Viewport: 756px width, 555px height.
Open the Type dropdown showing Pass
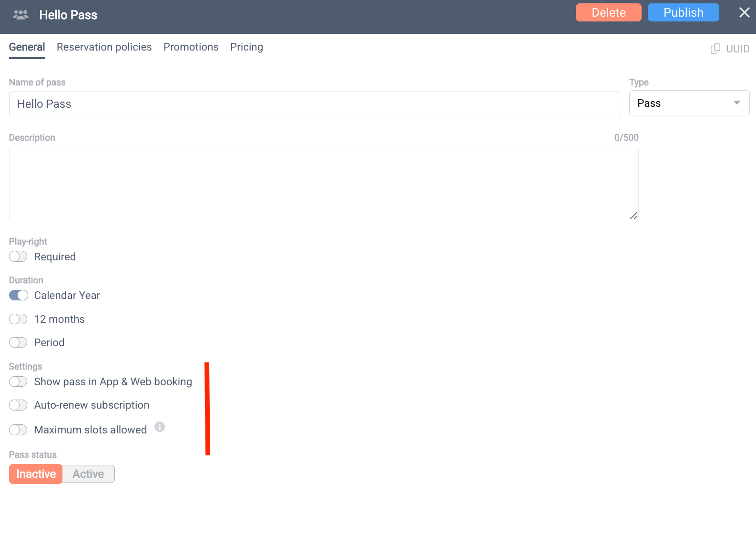pyautogui.click(x=689, y=103)
